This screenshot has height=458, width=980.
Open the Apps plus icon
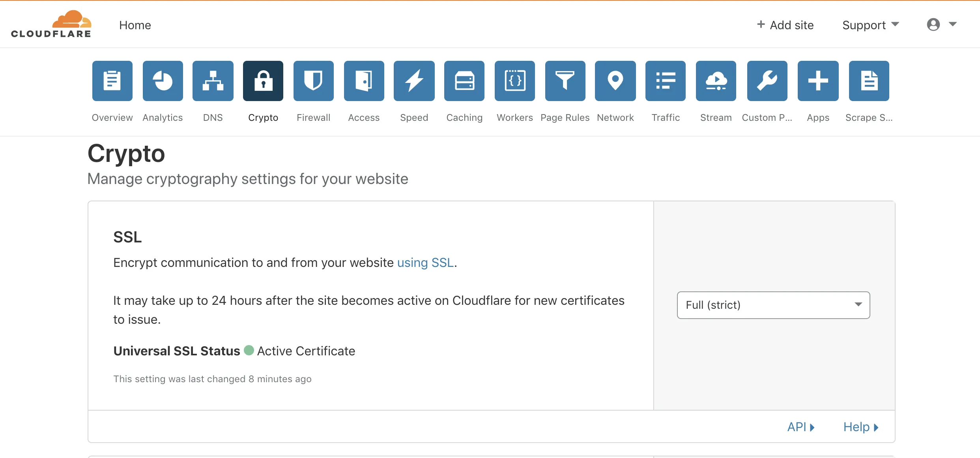click(818, 81)
